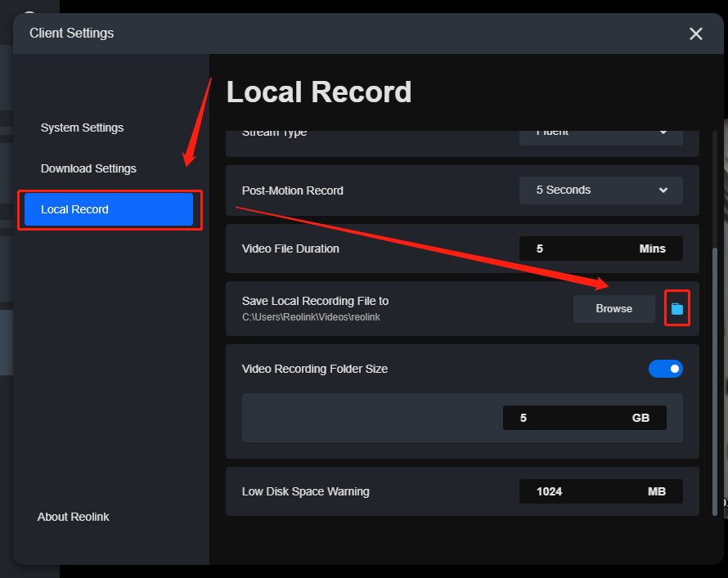Toggle the Video Recording Folder Size switch

click(665, 369)
